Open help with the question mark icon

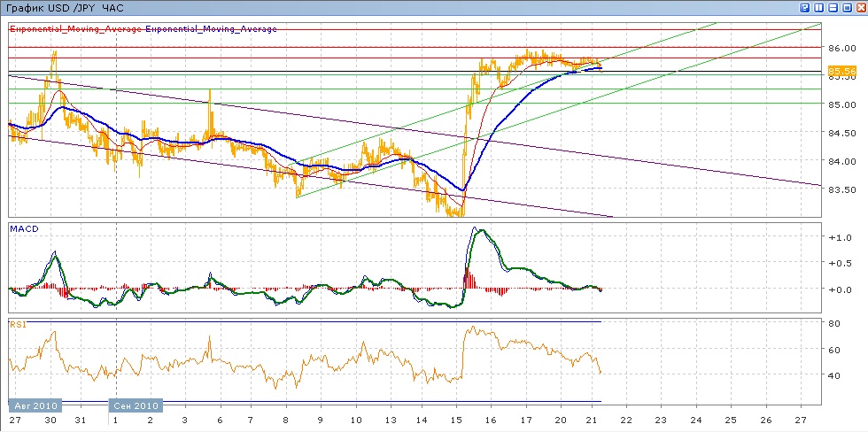(805, 7)
